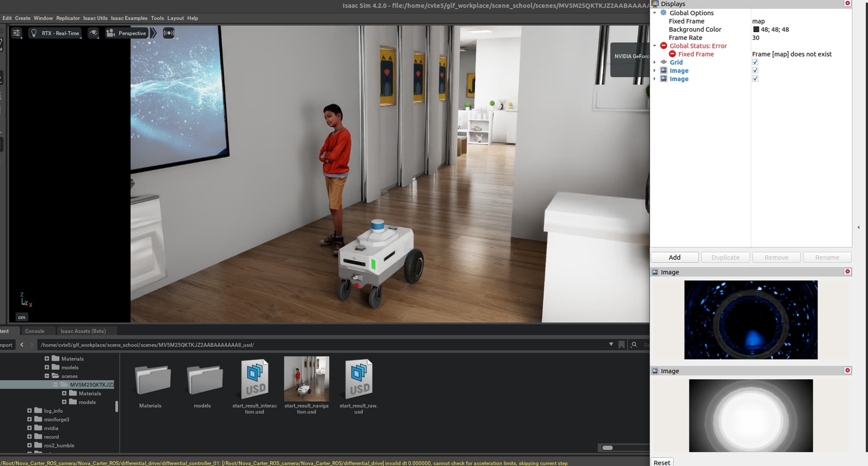Click the Add button in Displays

coord(675,257)
